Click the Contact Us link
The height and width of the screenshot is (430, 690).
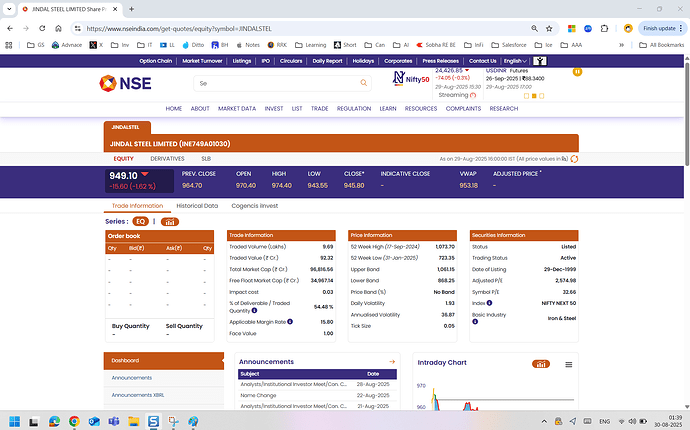pyautogui.click(x=482, y=61)
